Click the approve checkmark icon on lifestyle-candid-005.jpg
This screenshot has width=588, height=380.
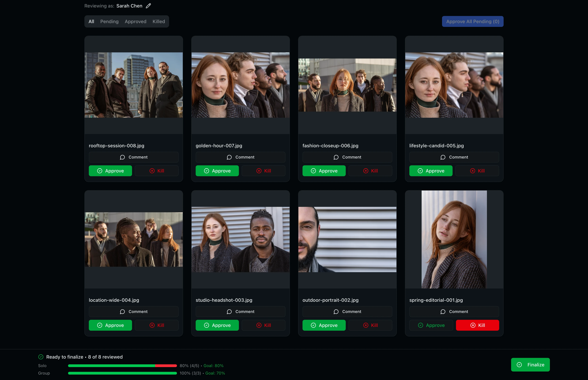(420, 171)
